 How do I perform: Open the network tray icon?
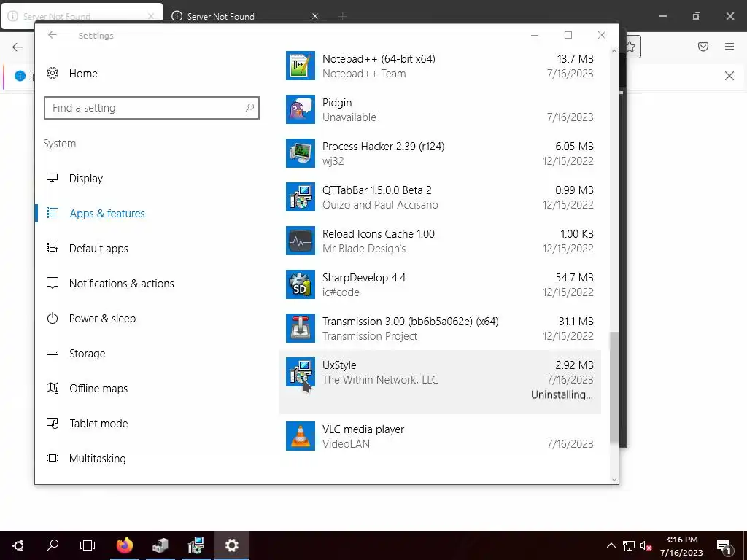point(629,545)
